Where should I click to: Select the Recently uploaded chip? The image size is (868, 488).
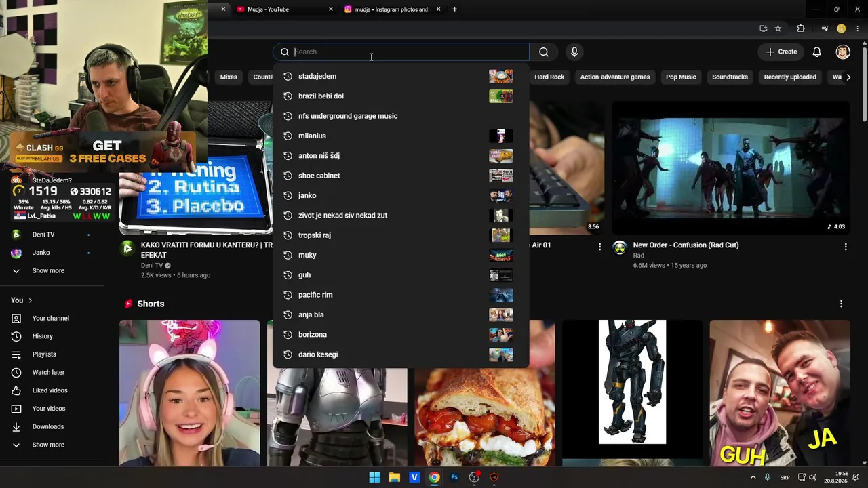click(790, 77)
